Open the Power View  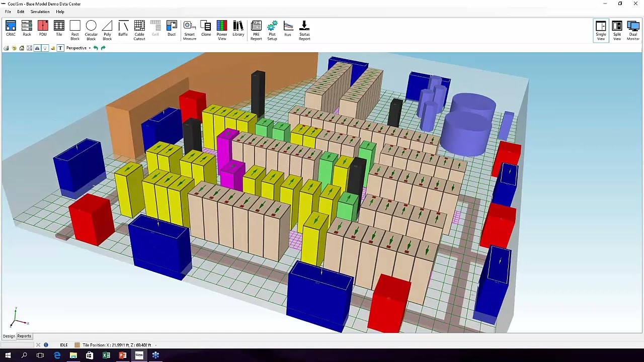pyautogui.click(x=222, y=31)
